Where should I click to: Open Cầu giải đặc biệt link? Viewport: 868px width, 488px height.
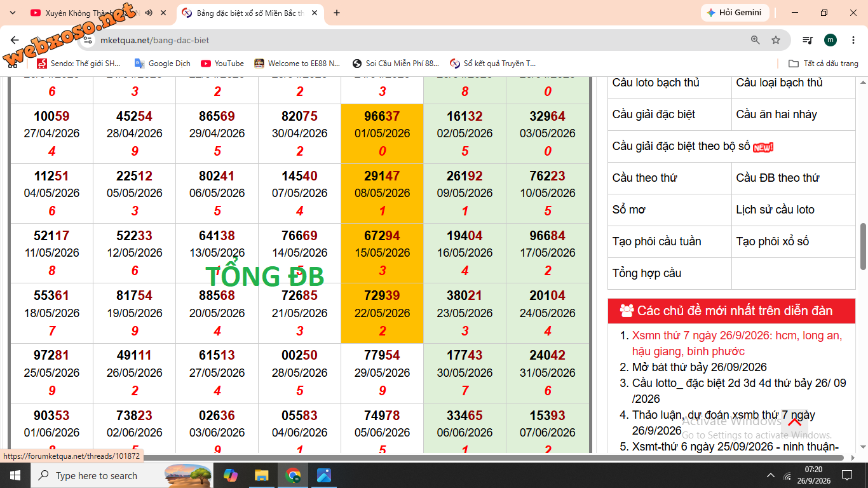click(x=654, y=114)
